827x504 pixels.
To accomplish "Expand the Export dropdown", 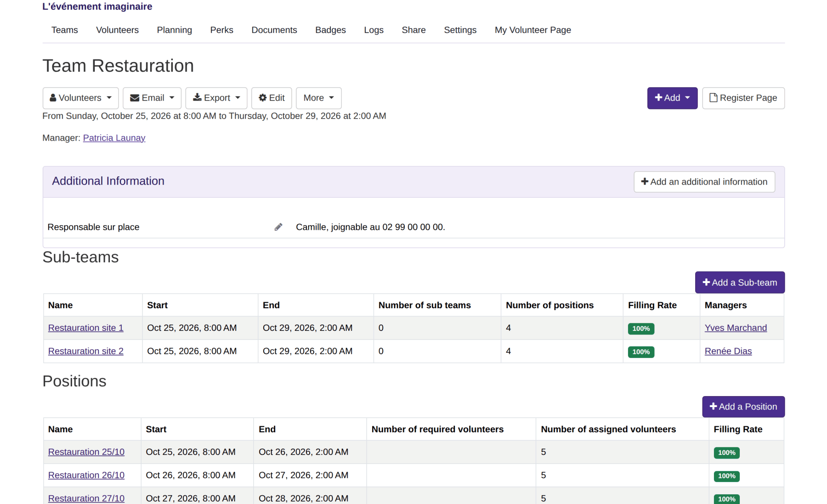I will 216,98.
